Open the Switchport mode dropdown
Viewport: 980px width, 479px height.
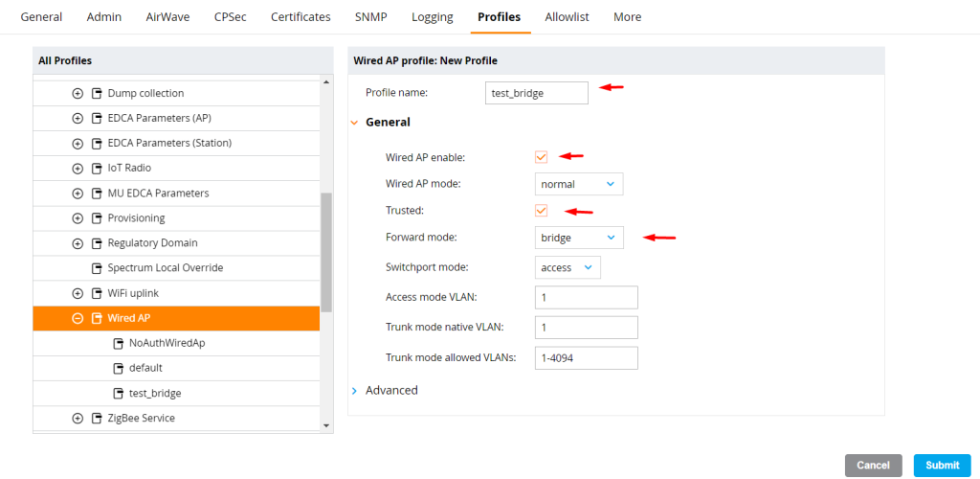click(x=568, y=267)
